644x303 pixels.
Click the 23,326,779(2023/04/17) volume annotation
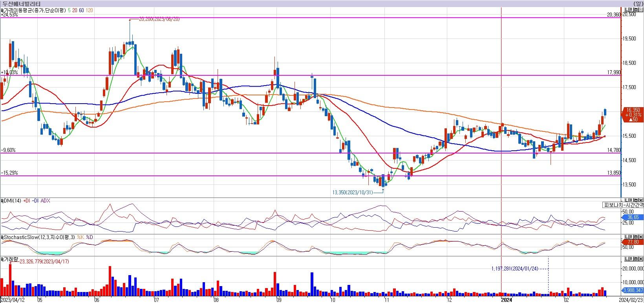pos(44,261)
